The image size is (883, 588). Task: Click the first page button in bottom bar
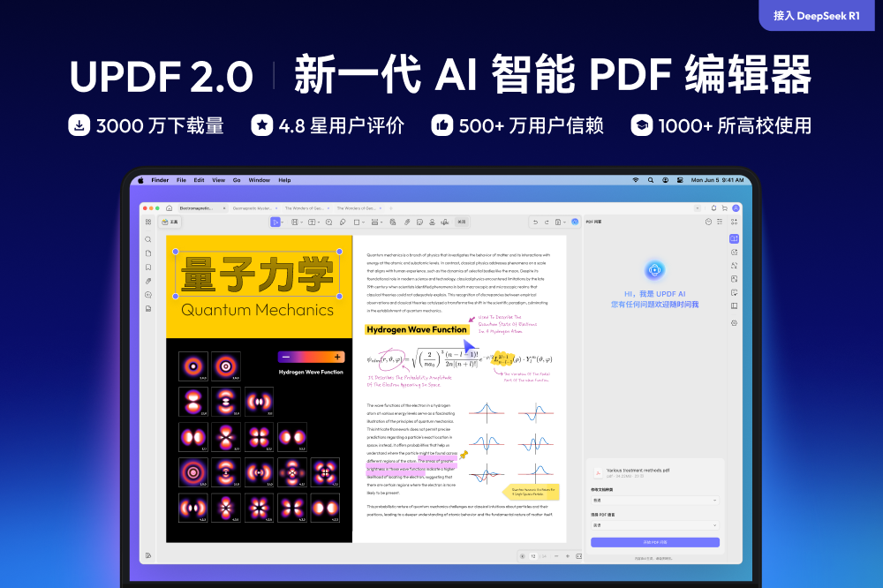(523, 556)
